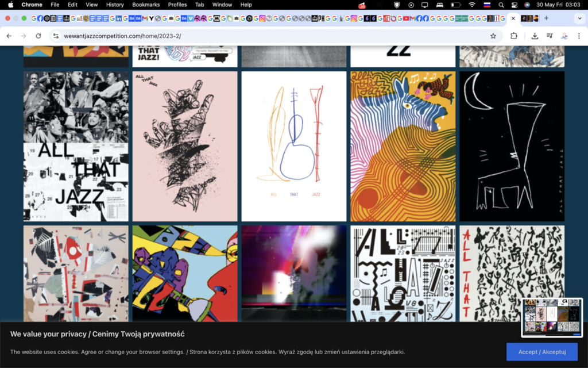The image size is (588, 368).
Task: Click the browser back arrow
Action: [x=9, y=36]
